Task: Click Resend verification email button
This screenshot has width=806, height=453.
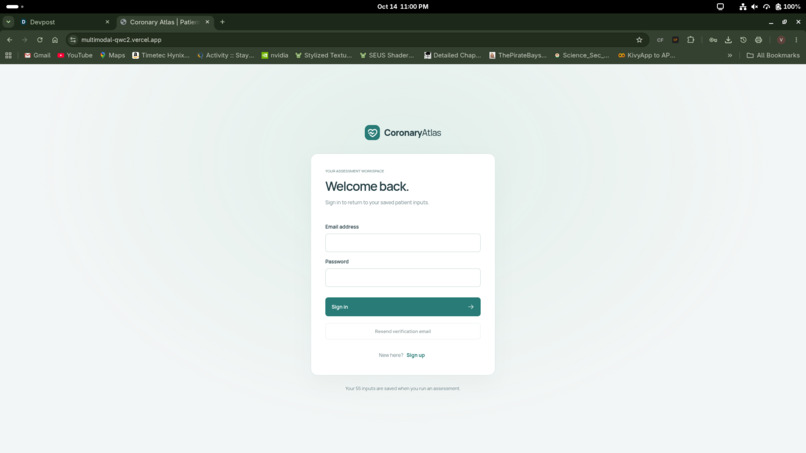Action: (x=402, y=332)
